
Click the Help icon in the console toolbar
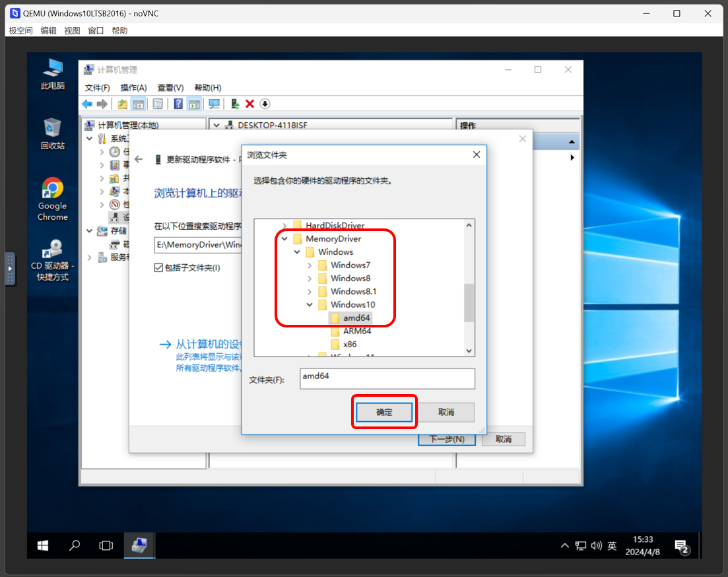pyautogui.click(x=178, y=104)
